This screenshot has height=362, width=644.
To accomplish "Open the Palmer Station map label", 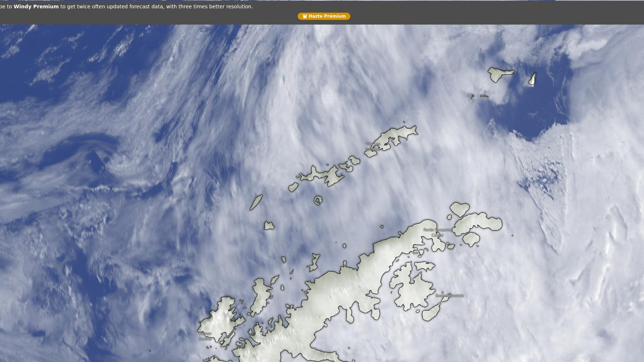I will (205, 336).
